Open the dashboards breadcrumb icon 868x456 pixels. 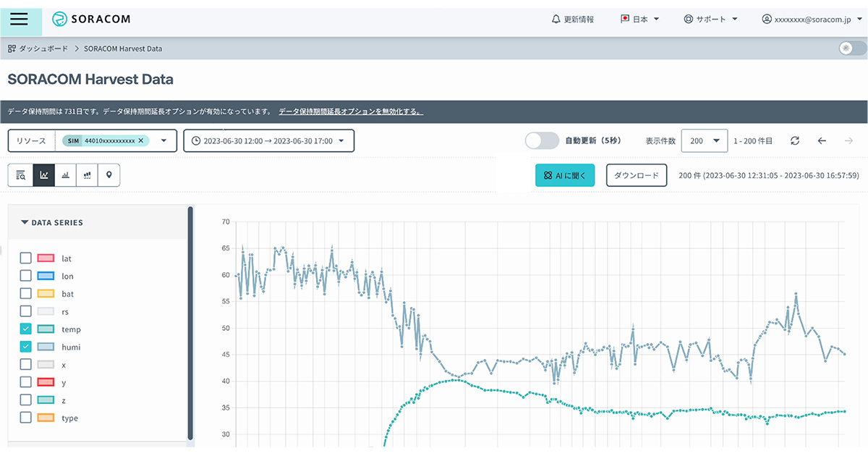tap(11, 48)
